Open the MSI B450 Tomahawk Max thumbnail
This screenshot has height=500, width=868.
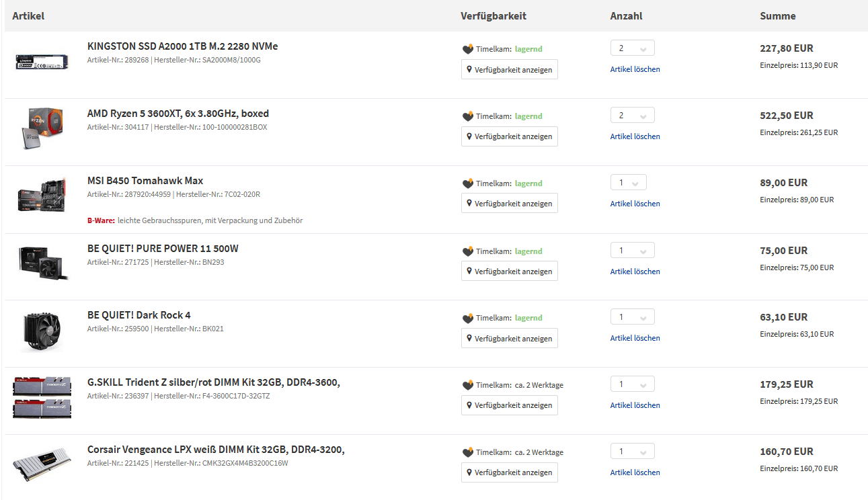[42, 195]
